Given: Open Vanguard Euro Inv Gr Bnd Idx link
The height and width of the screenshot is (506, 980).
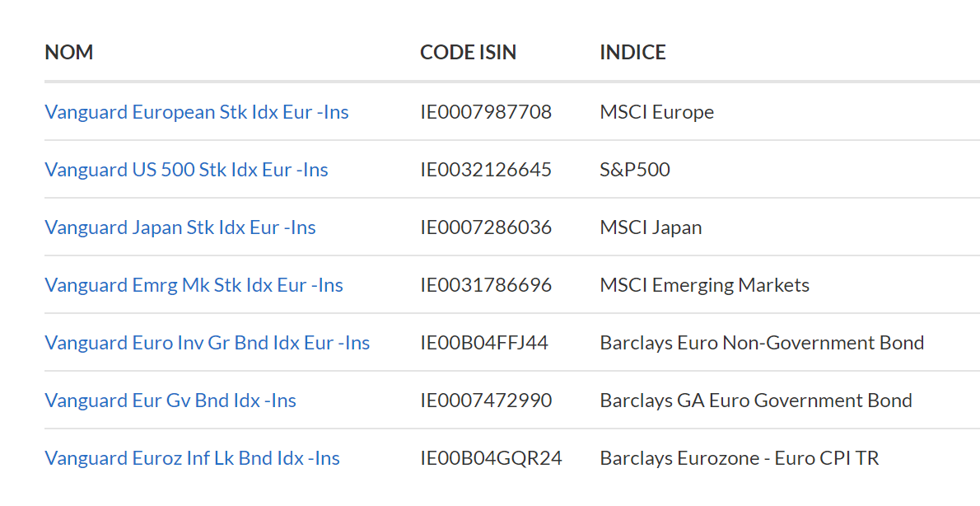Looking at the screenshot, I should [207, 343].
